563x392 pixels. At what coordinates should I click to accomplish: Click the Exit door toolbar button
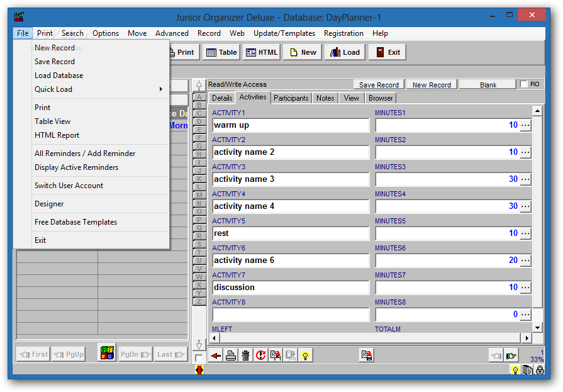tap(387, 52)
